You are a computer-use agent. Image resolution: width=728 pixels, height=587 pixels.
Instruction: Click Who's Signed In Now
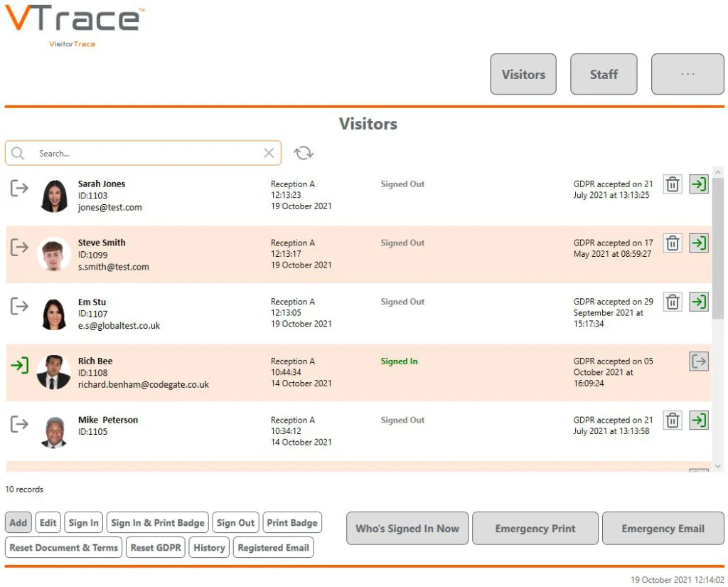[x=407, y=528]
